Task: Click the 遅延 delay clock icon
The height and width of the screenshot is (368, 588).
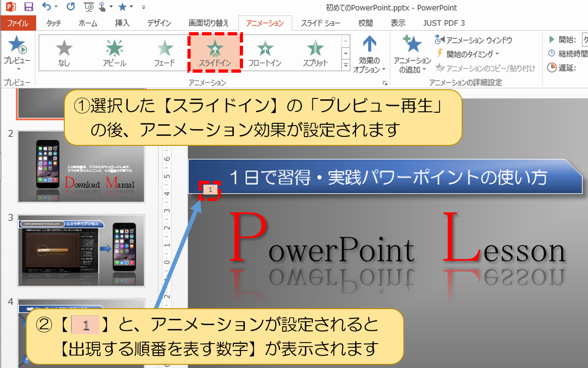Action: click(552, 68)
